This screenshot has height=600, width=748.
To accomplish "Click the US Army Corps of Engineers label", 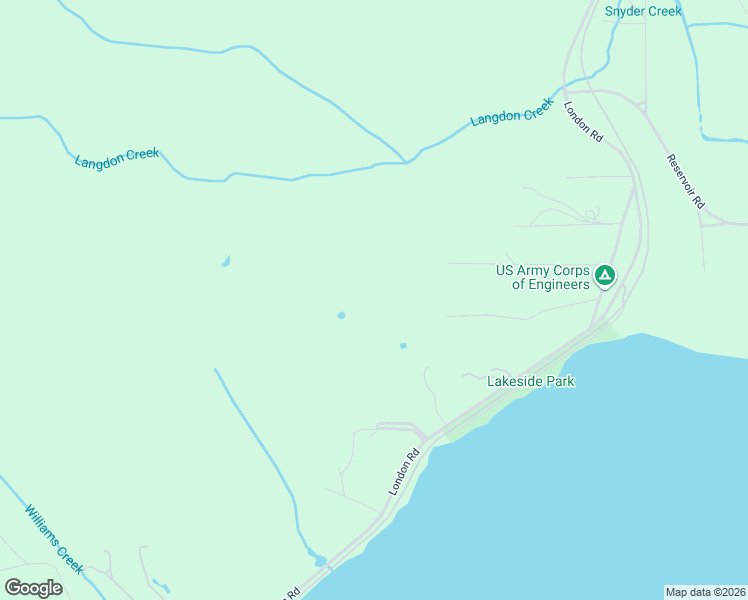I will point(543,277).
